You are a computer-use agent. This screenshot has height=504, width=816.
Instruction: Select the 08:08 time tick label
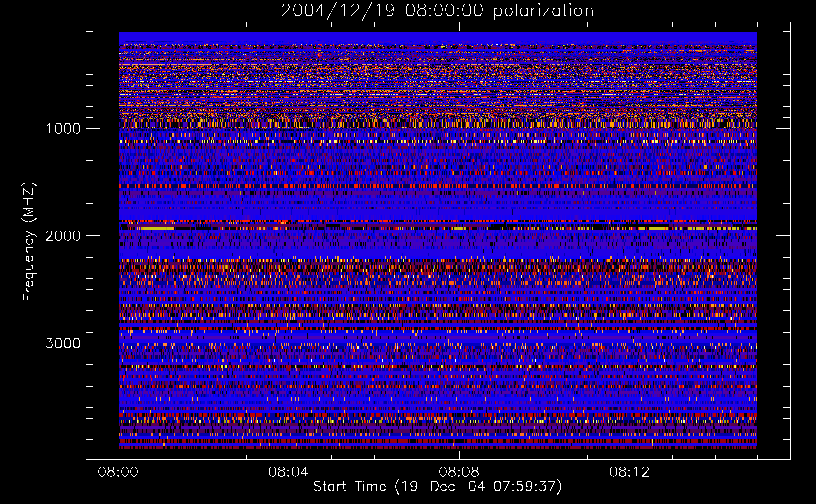[x=459, y=472]
